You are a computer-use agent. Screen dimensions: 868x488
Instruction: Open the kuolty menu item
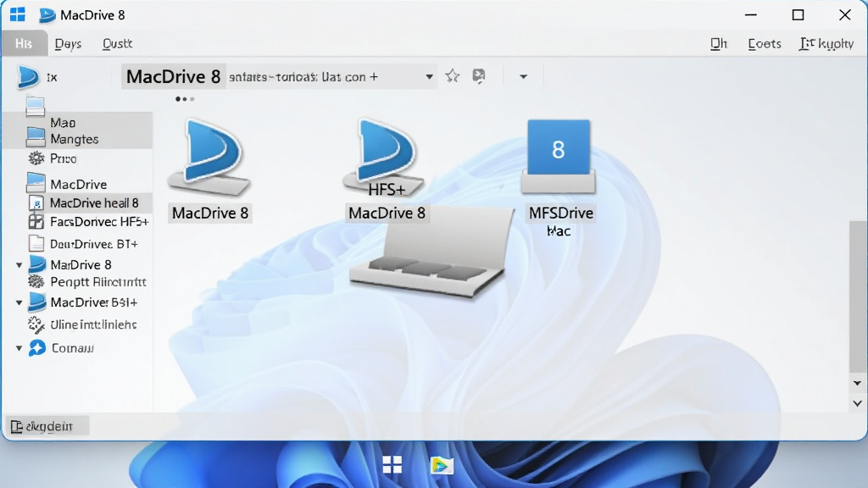point(826,44)
